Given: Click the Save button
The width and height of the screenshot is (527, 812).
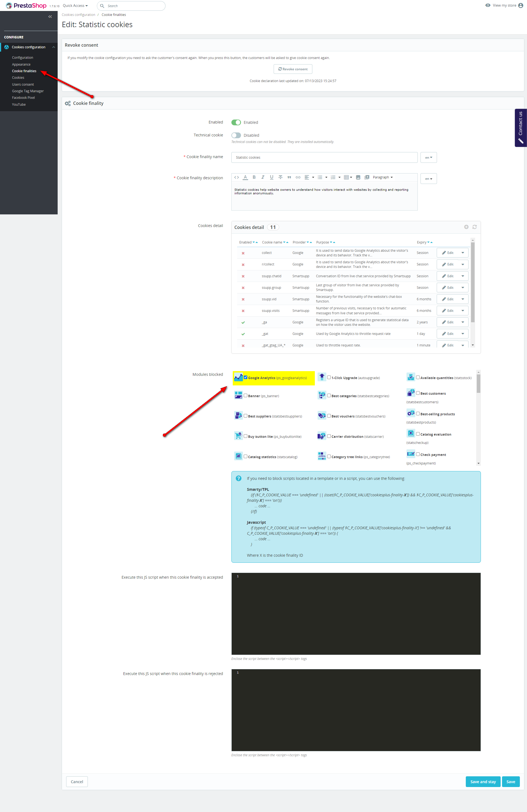Looking at the screenshot, I should (511, 782).
